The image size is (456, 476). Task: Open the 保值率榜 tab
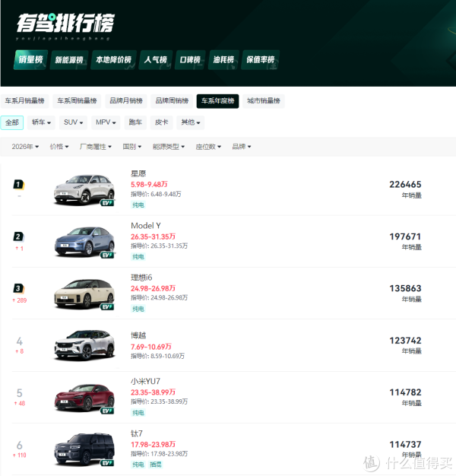(x=261, y=60)
